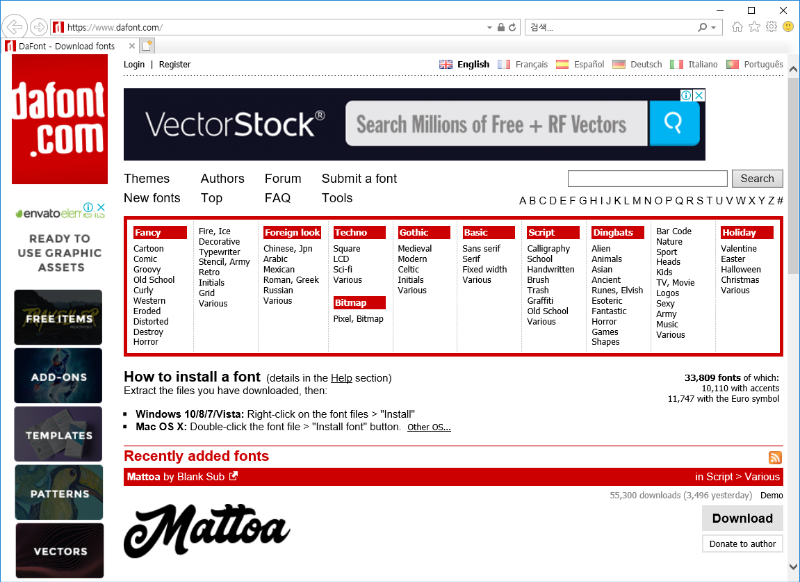Click the Other OS... link

(429, 427)
